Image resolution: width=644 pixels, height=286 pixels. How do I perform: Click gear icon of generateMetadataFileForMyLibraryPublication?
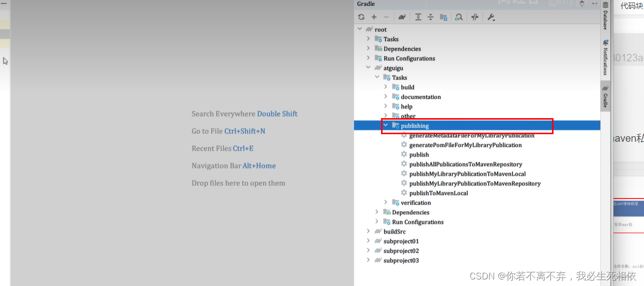[x=404, y=135]
